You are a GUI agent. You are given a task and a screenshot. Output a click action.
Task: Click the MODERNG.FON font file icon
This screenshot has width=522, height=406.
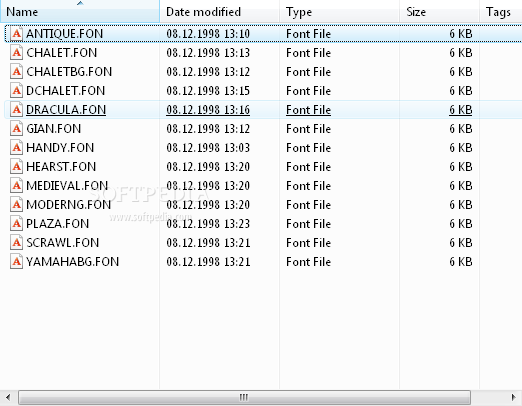click(x=16, y=205)
